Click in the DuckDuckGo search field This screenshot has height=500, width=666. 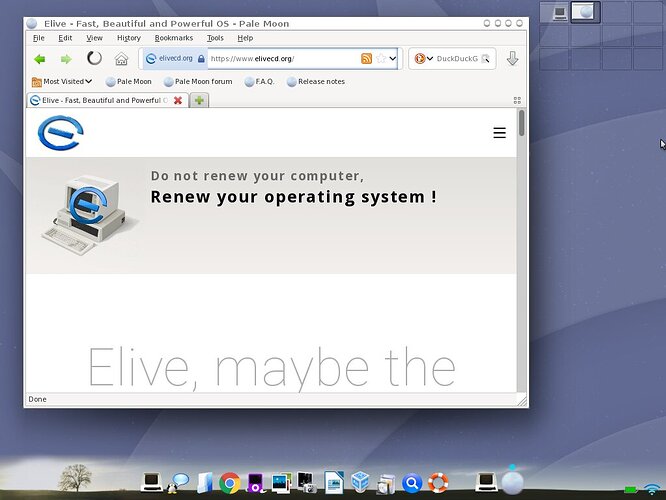pos(457,59)
